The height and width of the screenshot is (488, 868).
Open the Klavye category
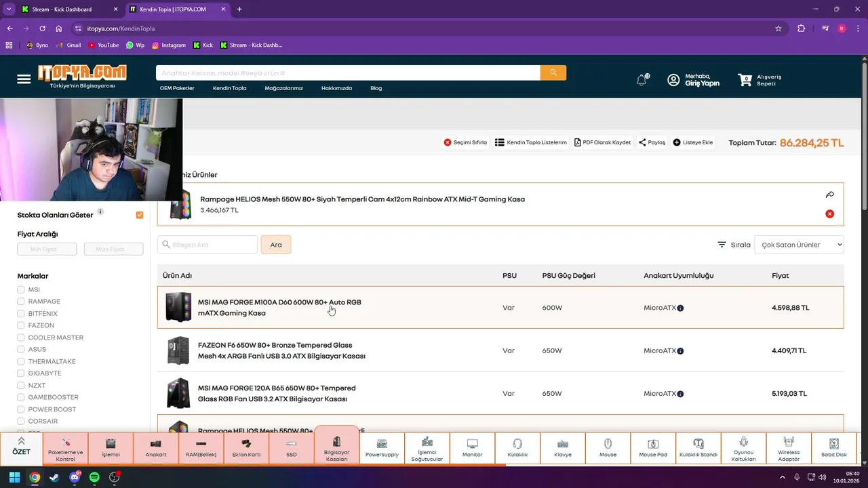(563, 449)
